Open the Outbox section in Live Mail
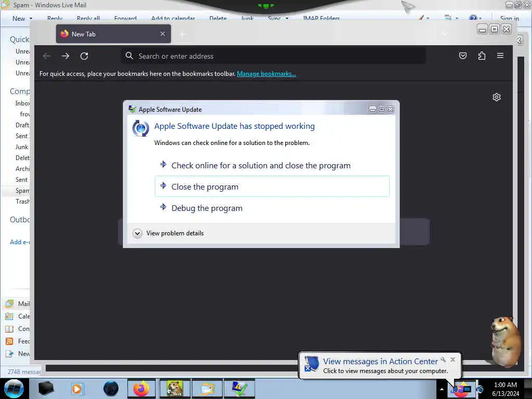Viewport: 532px width, 399px height. coord(20,220)
